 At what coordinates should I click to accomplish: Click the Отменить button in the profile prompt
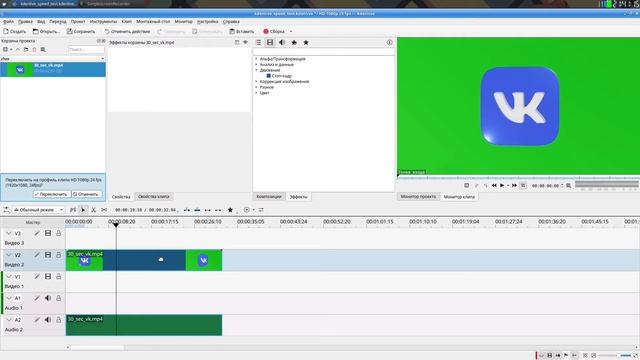tap(86, 194)
